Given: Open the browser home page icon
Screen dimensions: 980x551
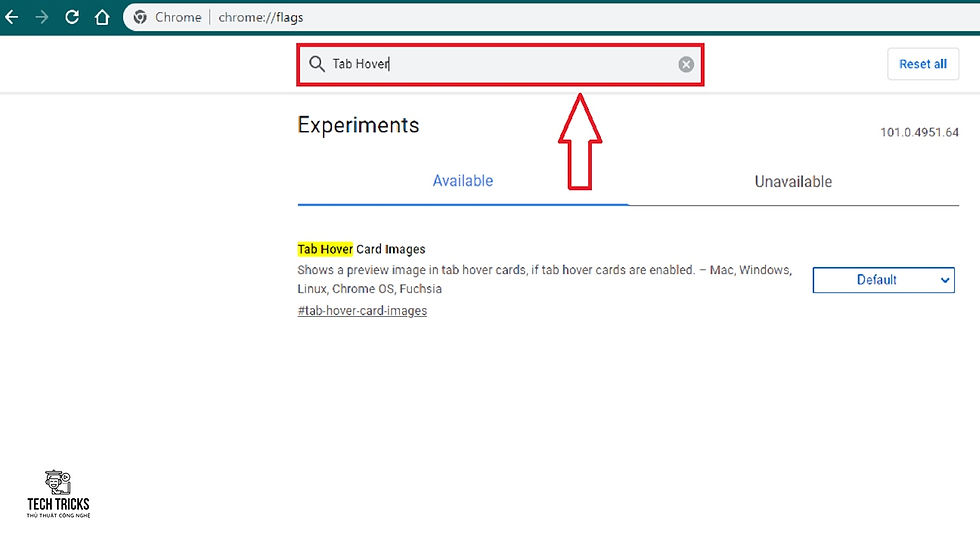Looking at the screenshot, I should [102, 17].
